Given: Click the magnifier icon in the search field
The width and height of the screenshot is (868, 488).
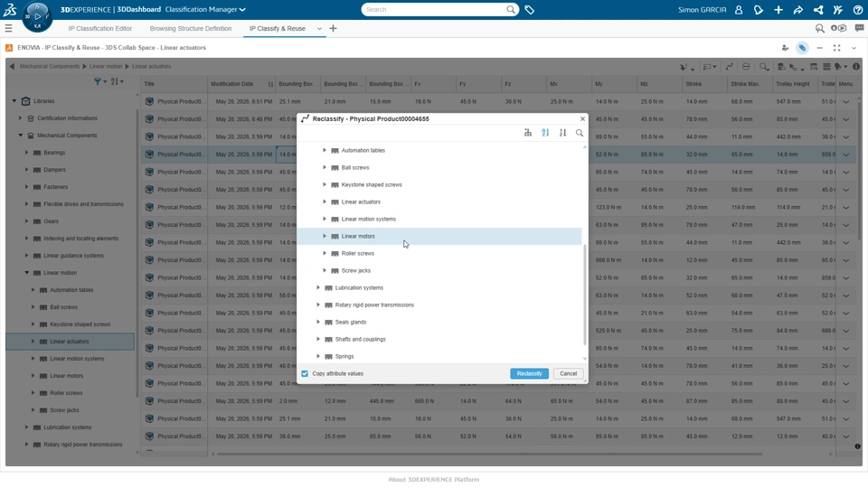Looking at the screenshot, I should pyautogui.click(x=510, y=9).
